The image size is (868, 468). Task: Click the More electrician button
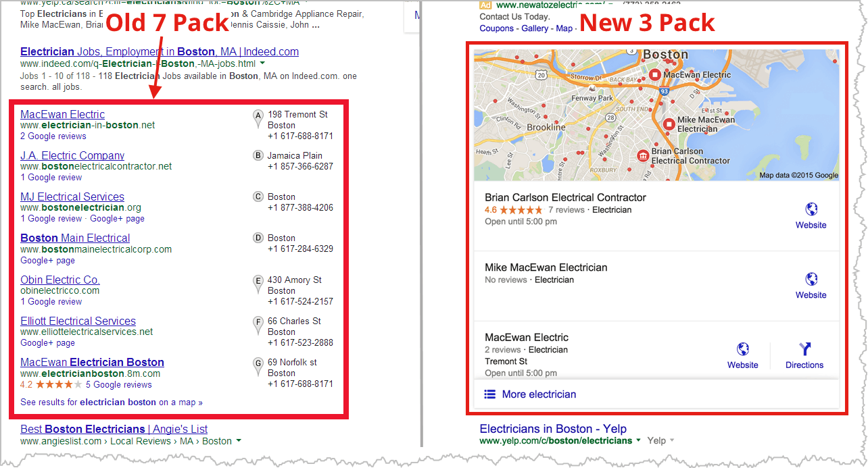tap(656, 394)
